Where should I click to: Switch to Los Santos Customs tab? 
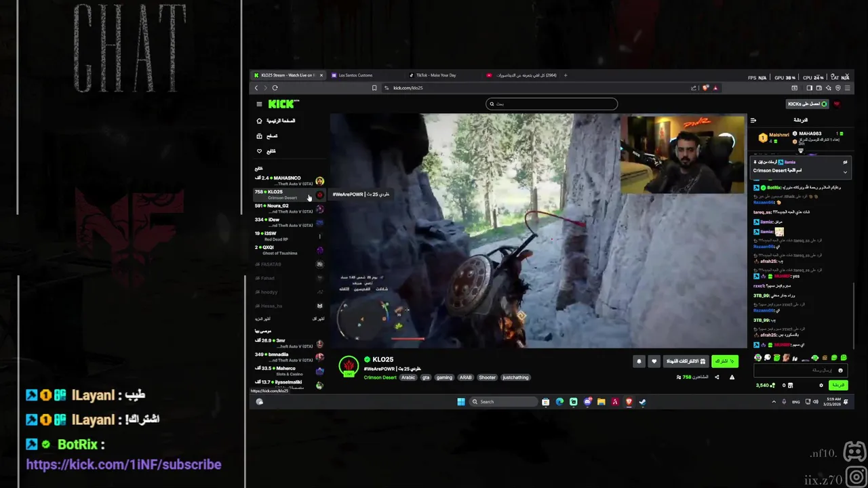pyautogui.click(x=366, y=75)
